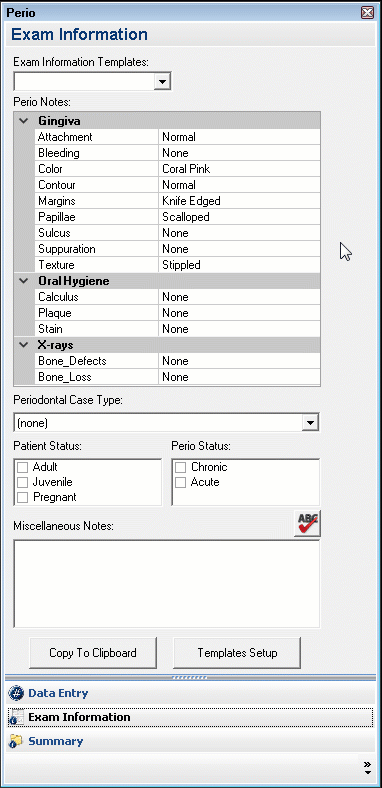The height and width of the screenshot is (788, 382).
Task: Click the Exam Information navigation icon
Action: tap(17, 718)
